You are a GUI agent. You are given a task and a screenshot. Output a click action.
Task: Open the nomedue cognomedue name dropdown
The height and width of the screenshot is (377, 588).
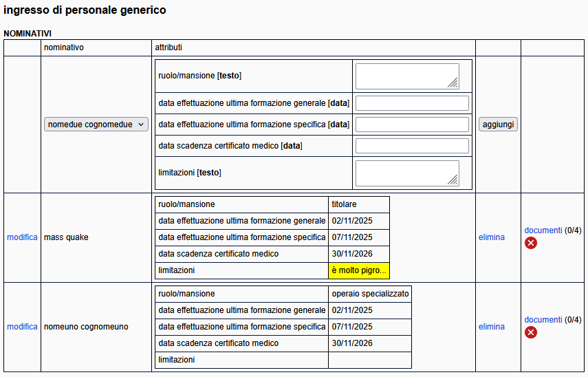[96, 125]
